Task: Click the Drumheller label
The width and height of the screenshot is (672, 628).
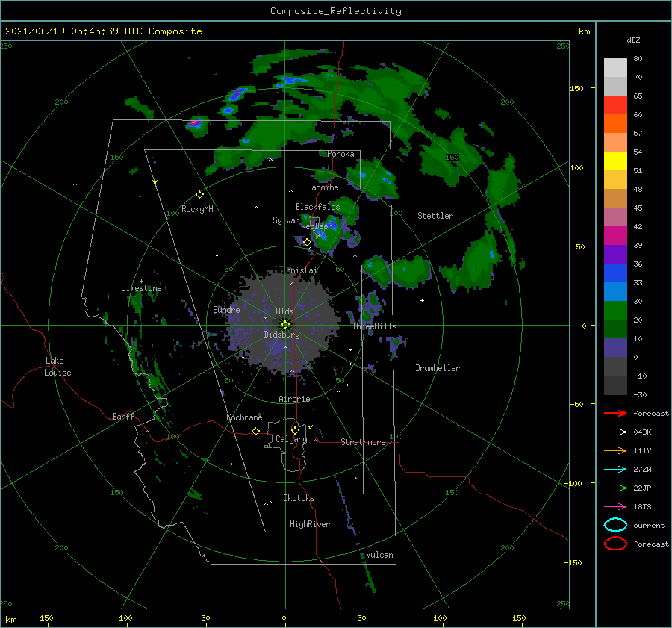Action: tap(438, 368)
